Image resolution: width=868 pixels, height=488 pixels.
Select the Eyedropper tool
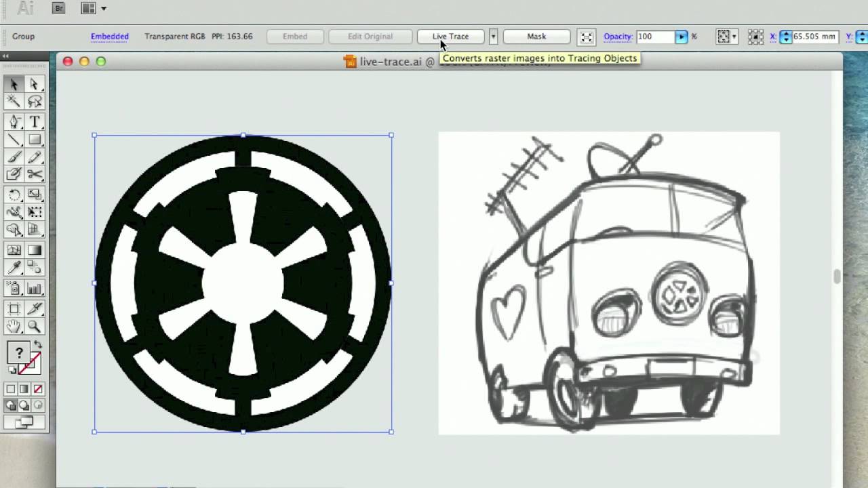[14, 267]
